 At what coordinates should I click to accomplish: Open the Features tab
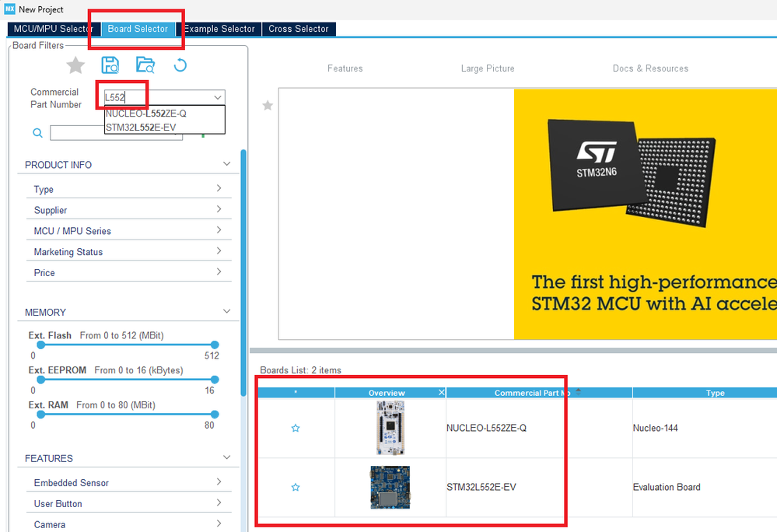345,68
